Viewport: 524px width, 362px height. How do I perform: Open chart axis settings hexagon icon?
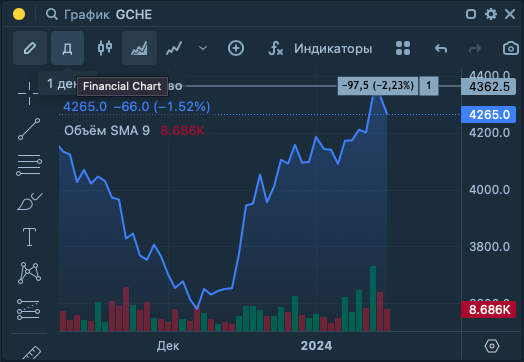pyautogui.click(x=492, y=346)
